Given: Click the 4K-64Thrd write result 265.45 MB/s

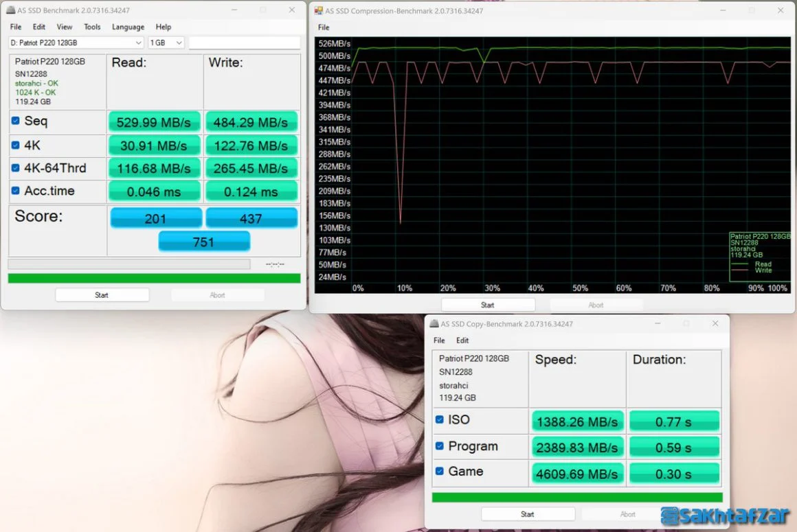Looking at the screenshot, I should (251, 169).
